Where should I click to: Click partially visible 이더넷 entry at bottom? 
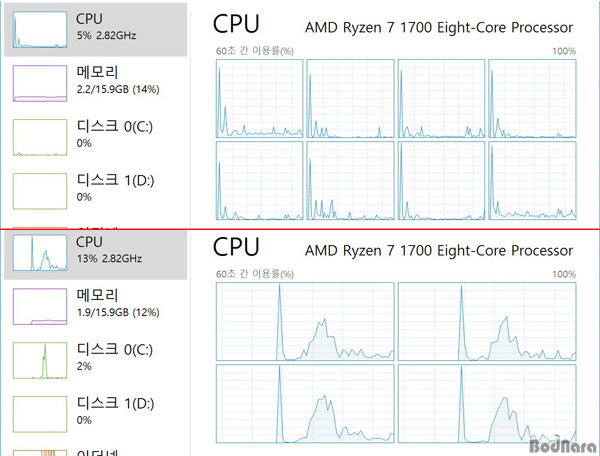(x=96, y=452)
